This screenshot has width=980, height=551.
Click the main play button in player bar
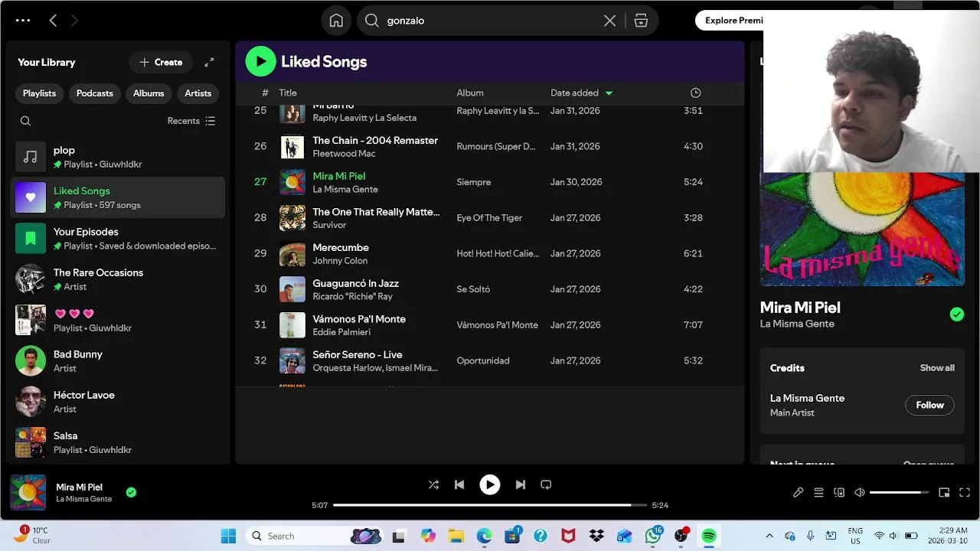pyautogui.click(x=490, y=484)
